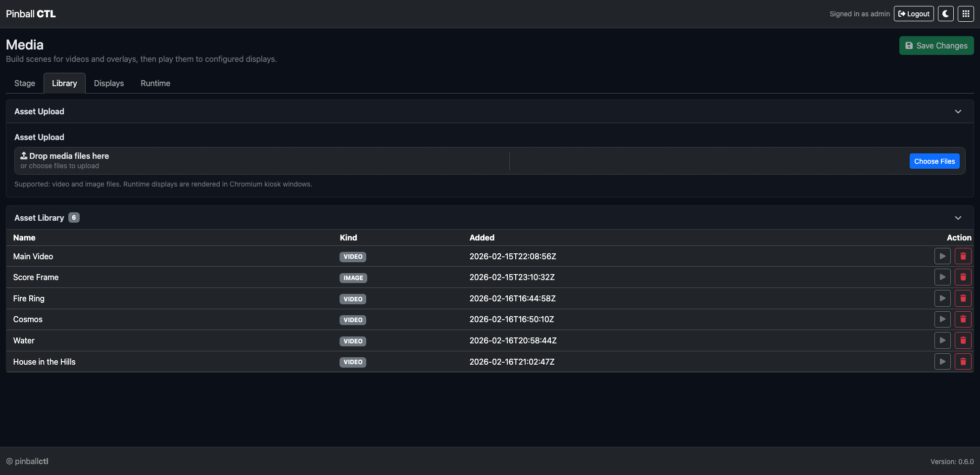Log out of the admin session
This screenshot has height=475, width=980.
[x=913, y=13]
